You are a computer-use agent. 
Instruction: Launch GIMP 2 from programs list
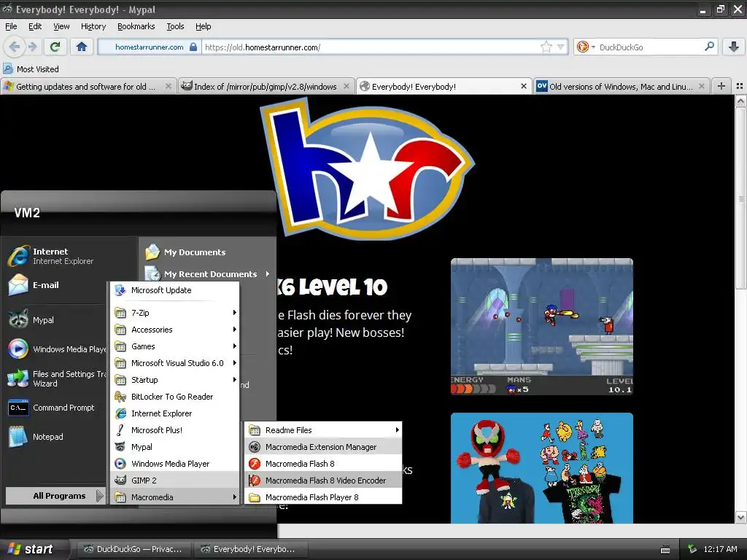tap(175, 480)
